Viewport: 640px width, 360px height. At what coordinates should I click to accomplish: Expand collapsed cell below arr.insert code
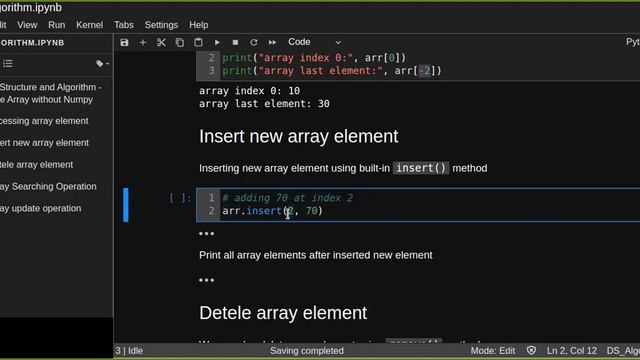[206, 233]
